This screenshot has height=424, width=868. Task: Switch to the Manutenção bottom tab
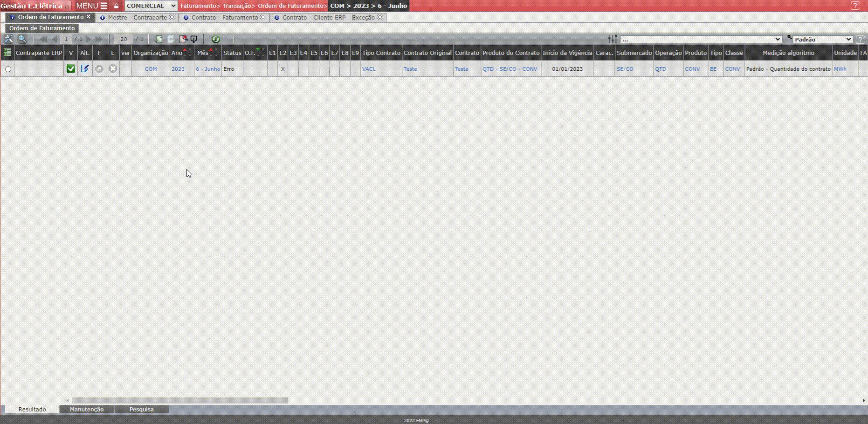pos(87,409)
